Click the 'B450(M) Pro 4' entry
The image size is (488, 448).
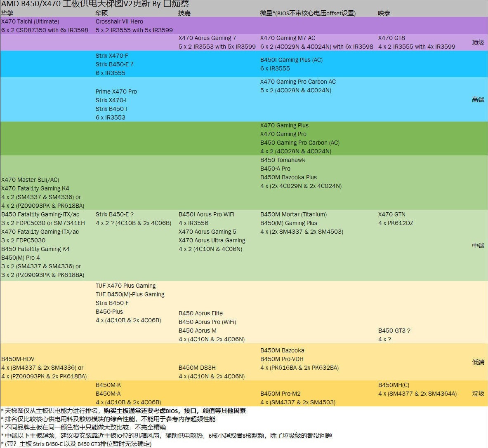pos(21,258)
